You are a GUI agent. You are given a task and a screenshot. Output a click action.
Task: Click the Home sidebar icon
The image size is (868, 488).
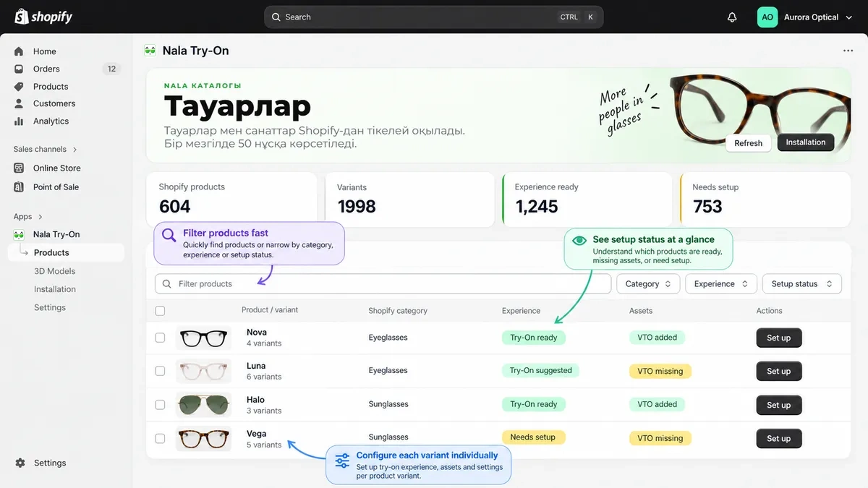[19, 51]
